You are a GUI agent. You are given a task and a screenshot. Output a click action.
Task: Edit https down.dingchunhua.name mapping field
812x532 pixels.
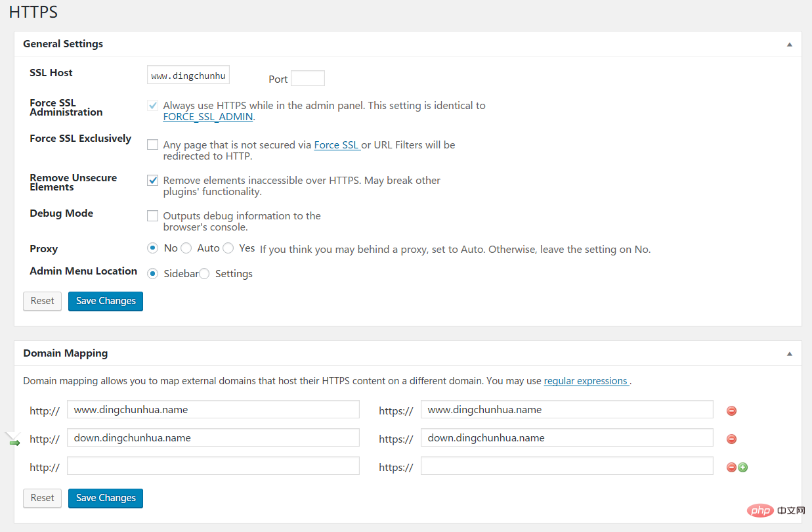coord(567,437)
